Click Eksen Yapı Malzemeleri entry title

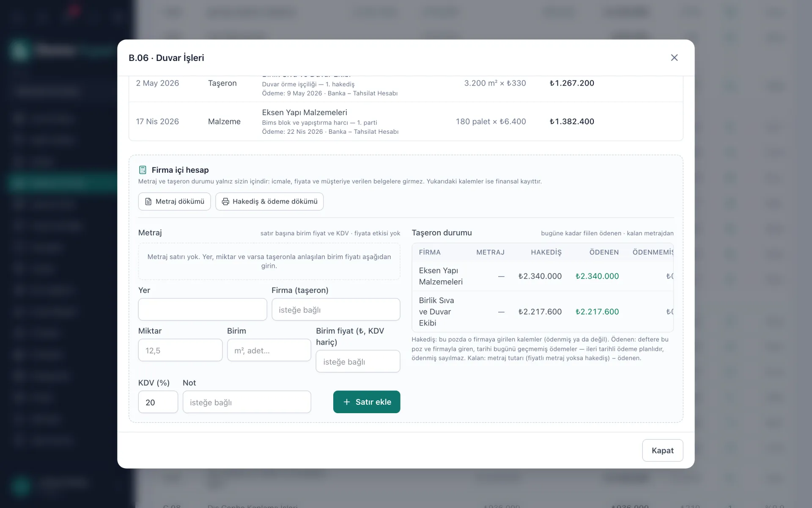tap(304, 112)
